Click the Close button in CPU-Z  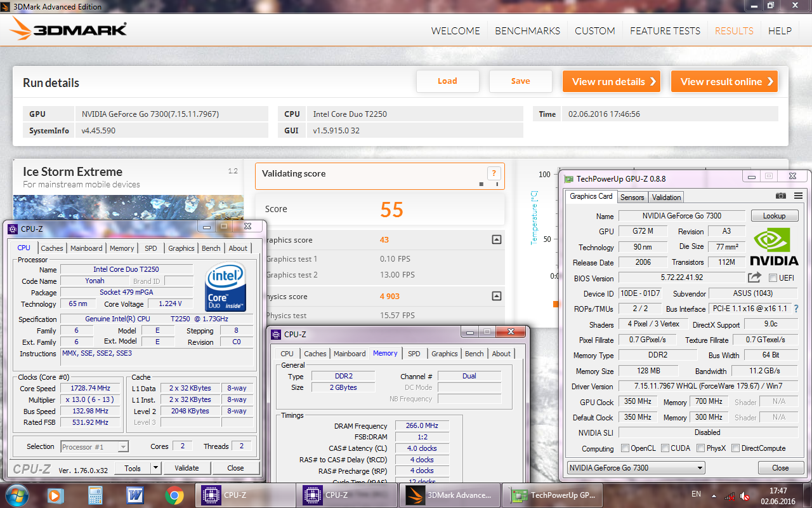tap(235, 468)
